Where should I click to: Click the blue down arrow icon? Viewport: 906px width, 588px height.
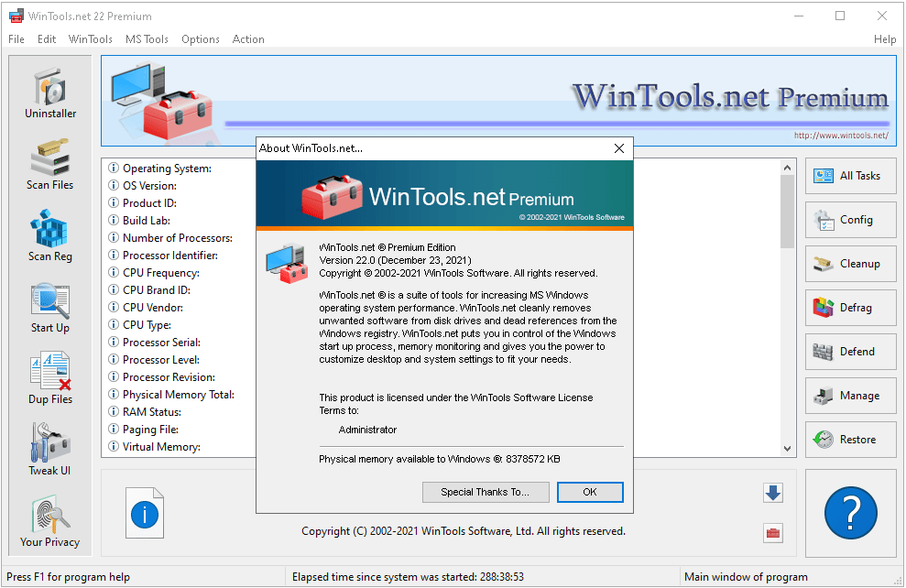coord(773,493)
